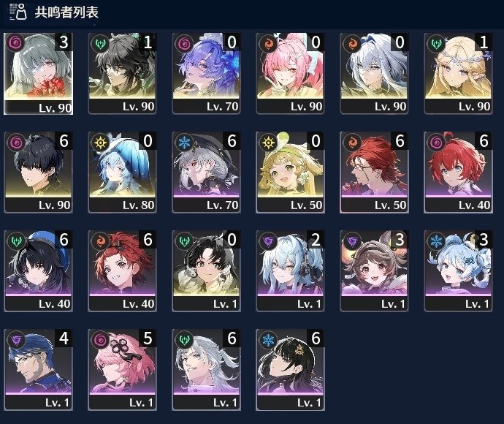Select the brown-haired mouse-eared Lv. 1 character
Image resolution: width=504 pixels, height=424 pixels.
coord(374,271)
